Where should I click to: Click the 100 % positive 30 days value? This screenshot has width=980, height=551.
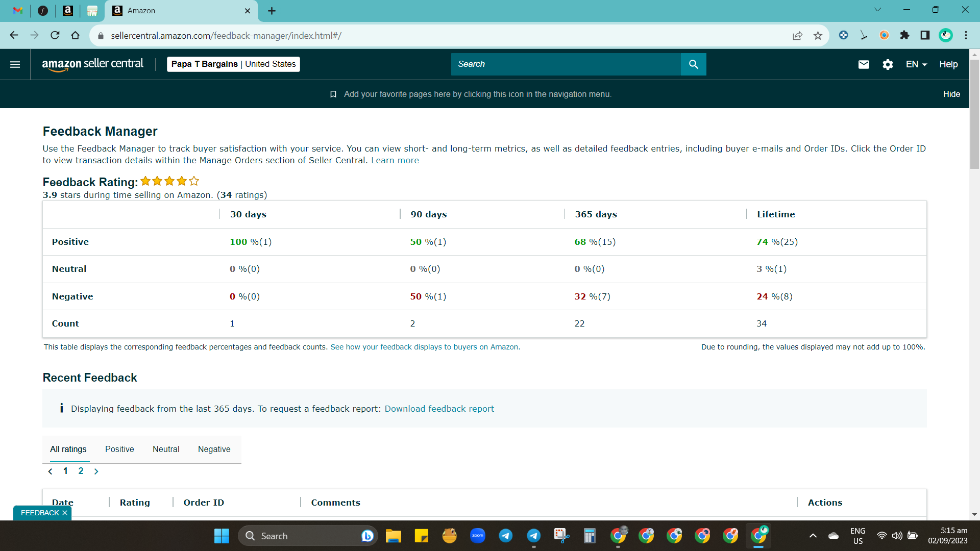click(x=251, y=242)
